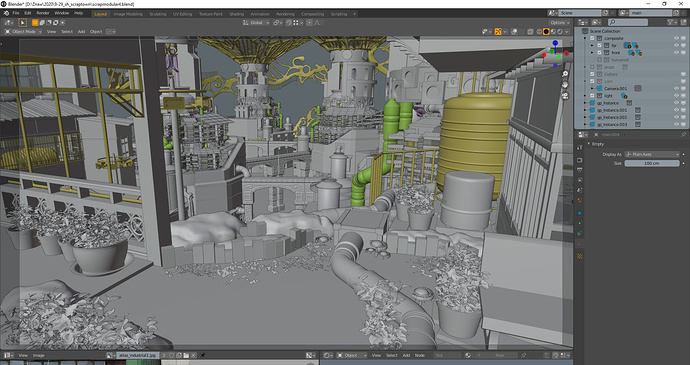The height and width of the screenshot is (365, 690).
Task: Expand the front collection
Action: [x=592, y=52]
